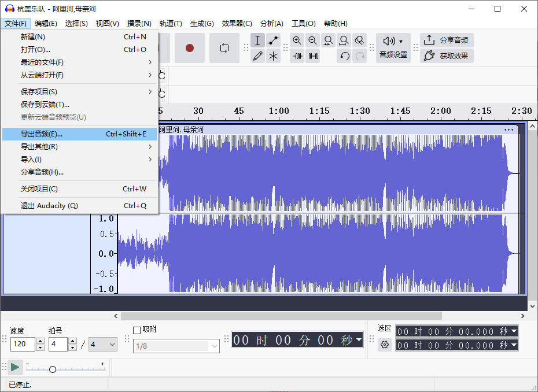The width and height of the screenshot is (538, 392).
Task: Click the trim audio outside selection icon
Action: [x=297, y=56]
